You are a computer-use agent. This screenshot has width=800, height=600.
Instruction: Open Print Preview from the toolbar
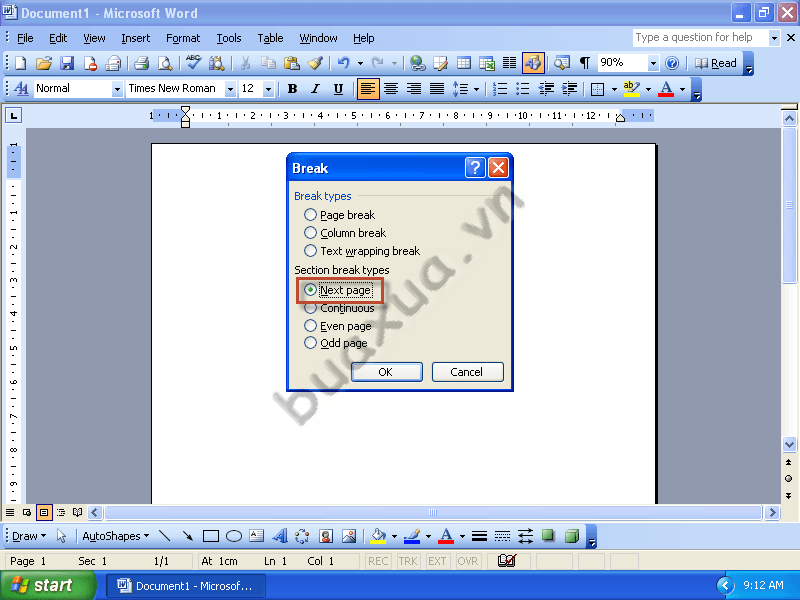[165, 63]
